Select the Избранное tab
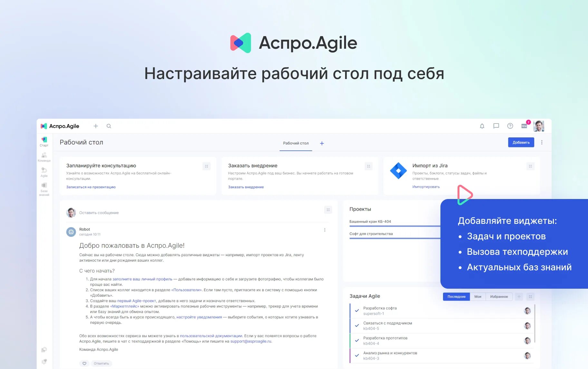Image resolution: width=588 pixels, height=369 pixels. pos(499,296)
